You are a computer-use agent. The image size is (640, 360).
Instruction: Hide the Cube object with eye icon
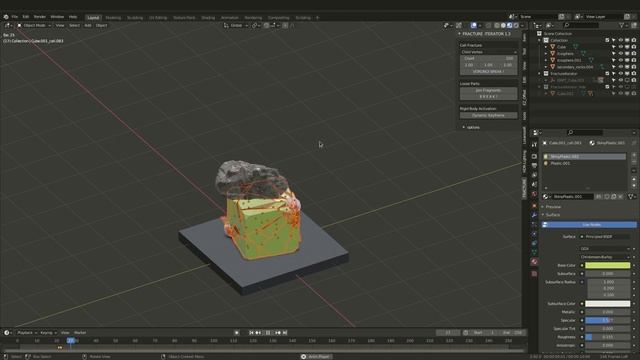620,47
